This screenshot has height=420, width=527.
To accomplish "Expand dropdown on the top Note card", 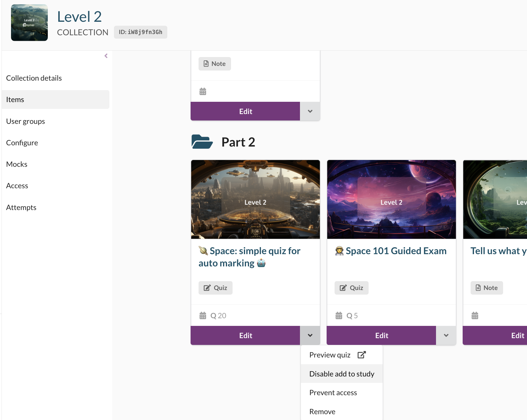I will pyautogui.click(x=310, y=111).
